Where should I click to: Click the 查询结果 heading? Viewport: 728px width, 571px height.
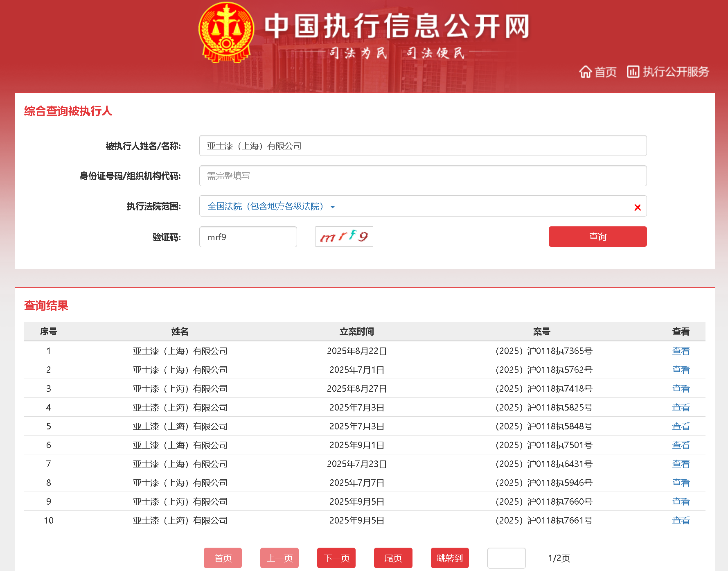click(46, 305)
